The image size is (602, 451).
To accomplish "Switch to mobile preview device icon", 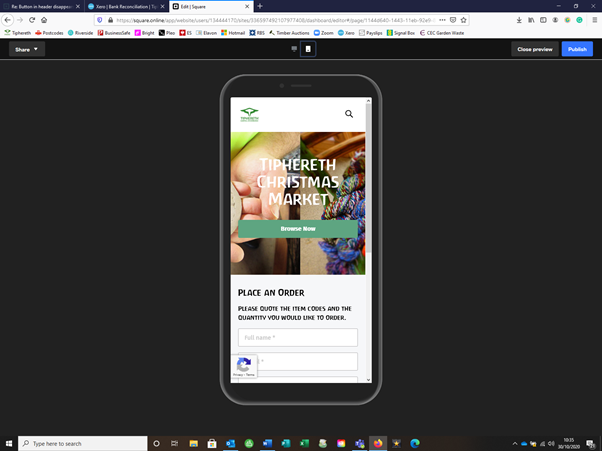I will pyautogui.click(x=308, y=48).
